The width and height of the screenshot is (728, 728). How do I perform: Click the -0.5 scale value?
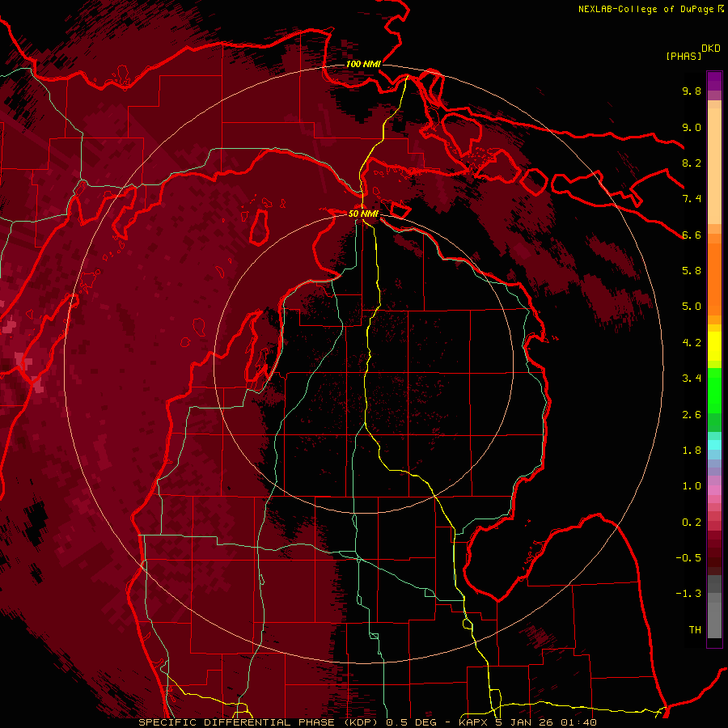pos(688,558)
